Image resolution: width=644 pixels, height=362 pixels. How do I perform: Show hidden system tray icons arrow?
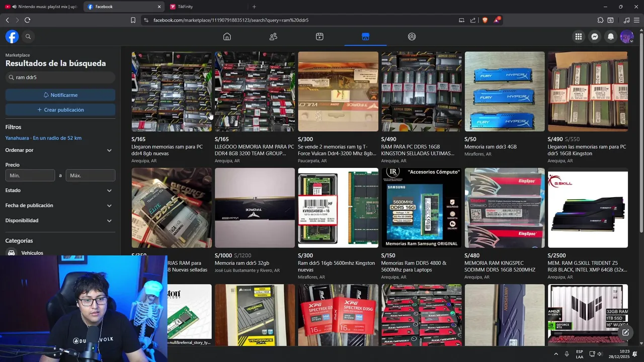click(556, 354)
